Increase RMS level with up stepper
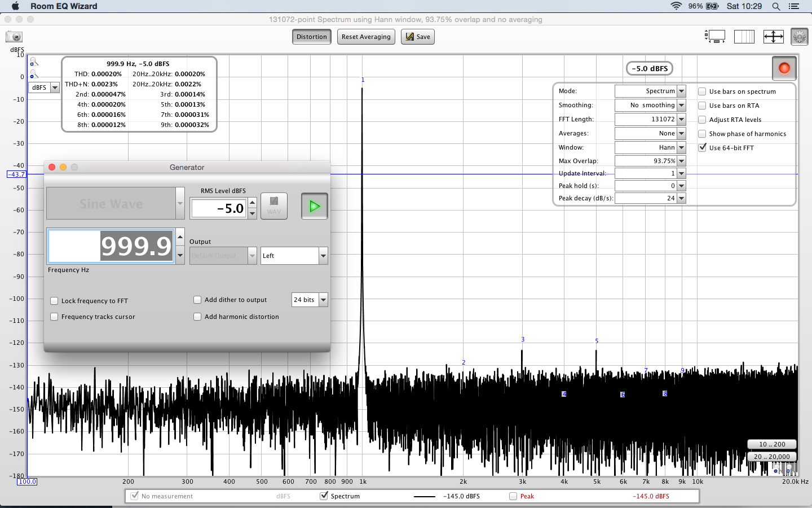 (253, 203)
